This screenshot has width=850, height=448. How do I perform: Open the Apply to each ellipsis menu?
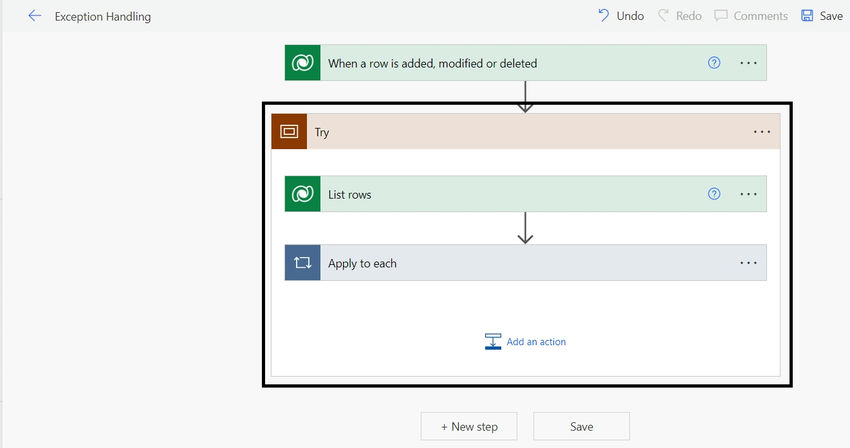tap(748, 263)
